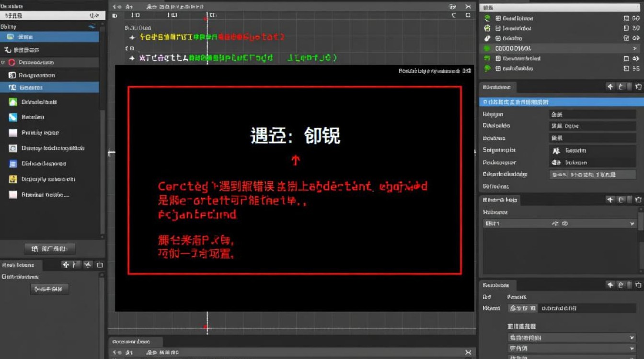Click crescent icon in upper right properties panel header

click(x=621, y=87)
